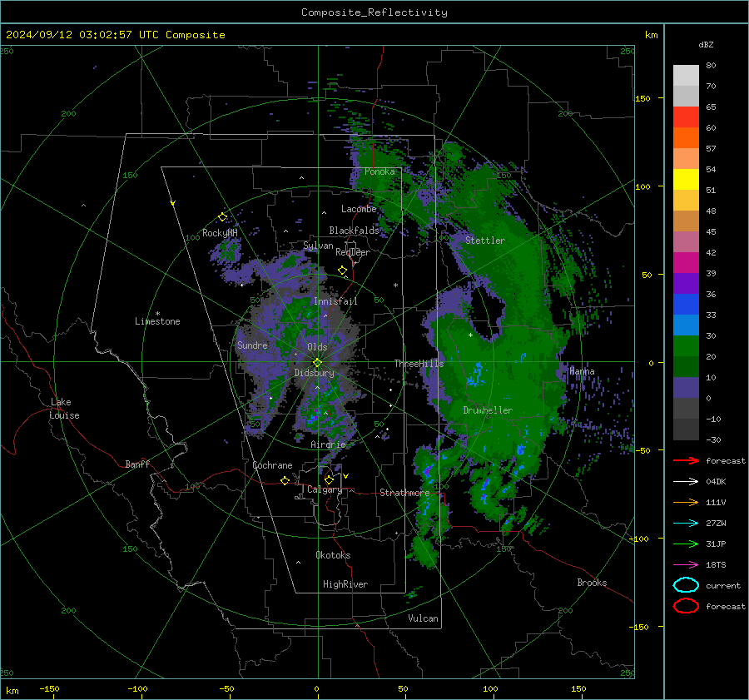Click the km unit label at top right
Screen dimensions: 749x700
pos(651,35)
